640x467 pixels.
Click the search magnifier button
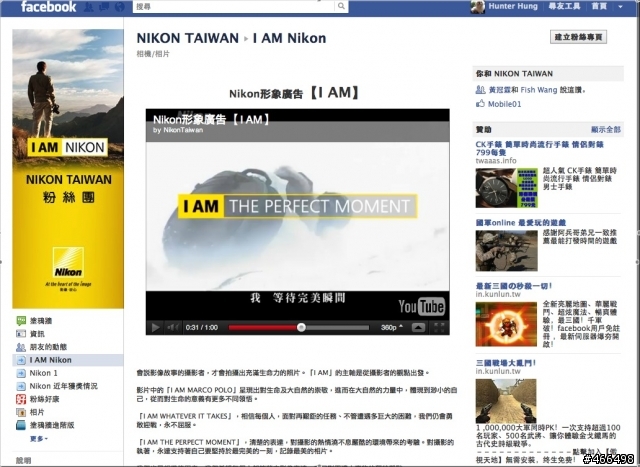click(x=341, y=6)
